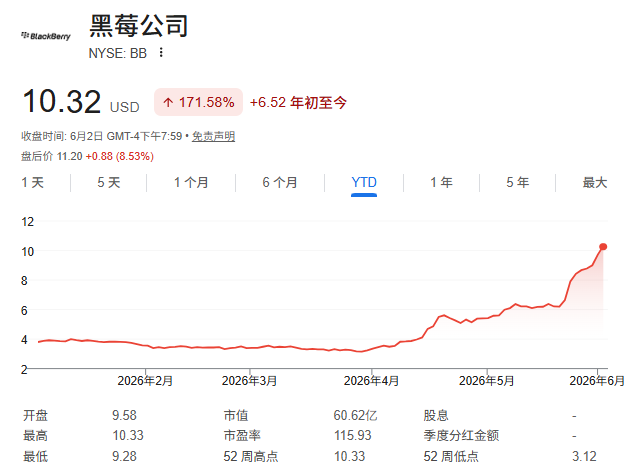Select the YTD range tab
This screenshot has width=626, height=475.
pos(364,182)
